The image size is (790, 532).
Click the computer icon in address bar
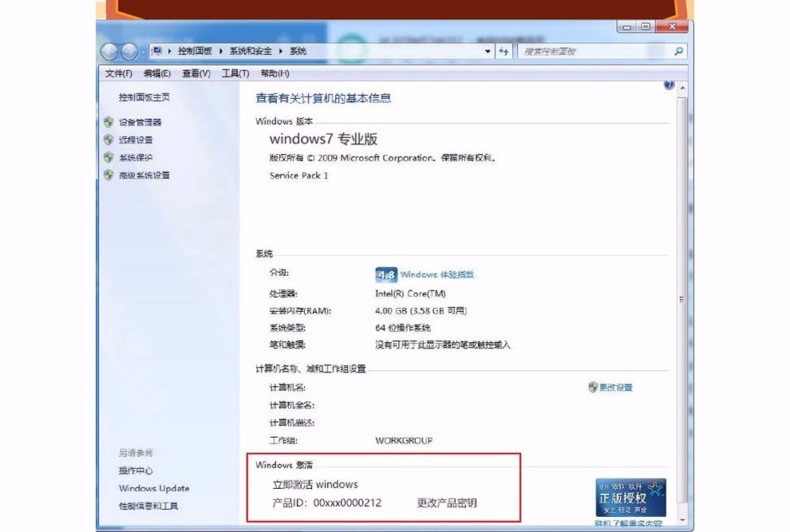(x=157, y=51)
